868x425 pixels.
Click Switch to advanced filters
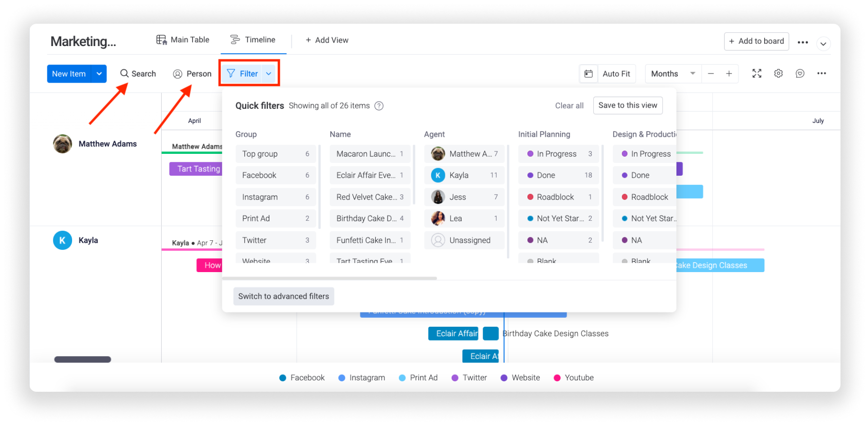tap(284, 296)
